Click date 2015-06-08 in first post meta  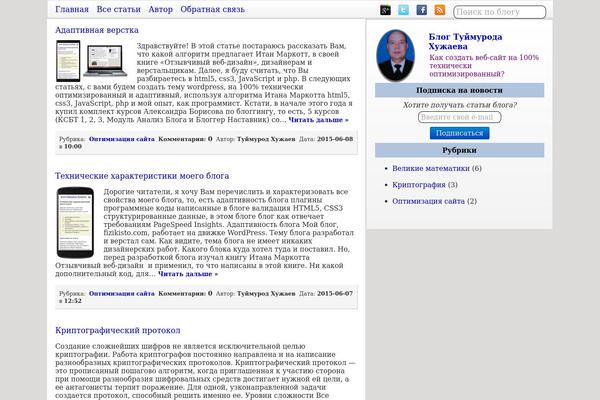coord(335,139)
